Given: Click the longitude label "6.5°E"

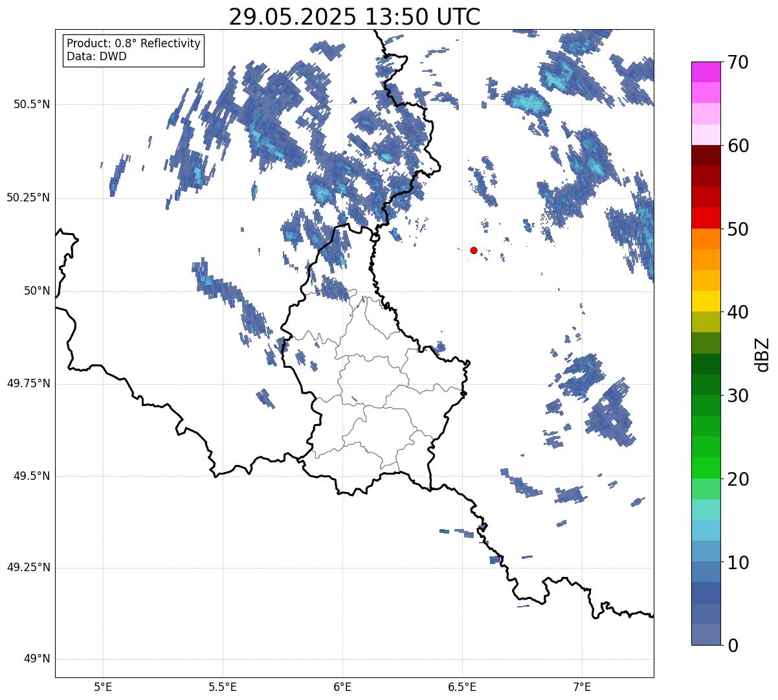Looking at the screenshot, I should pos(462,687).
